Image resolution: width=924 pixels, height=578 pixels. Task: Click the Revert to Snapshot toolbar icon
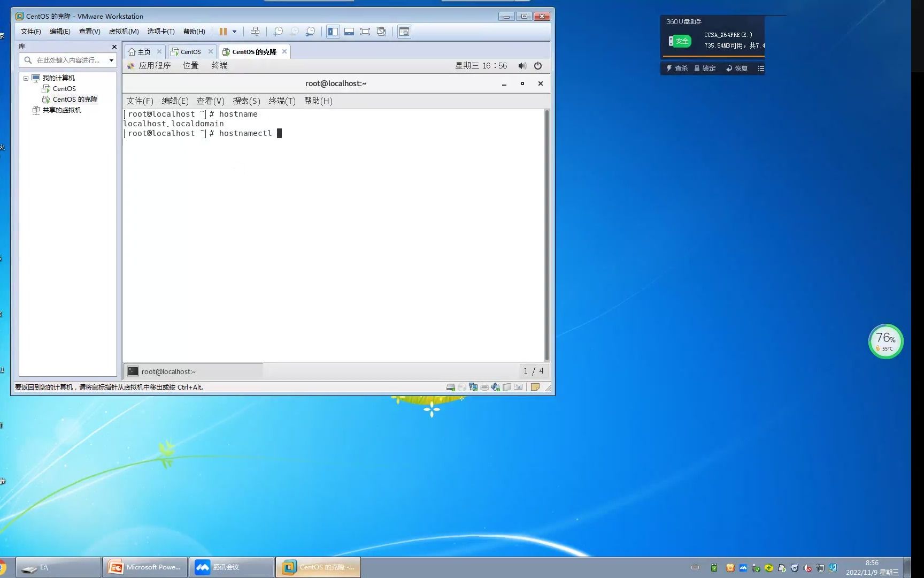[294, 32]
